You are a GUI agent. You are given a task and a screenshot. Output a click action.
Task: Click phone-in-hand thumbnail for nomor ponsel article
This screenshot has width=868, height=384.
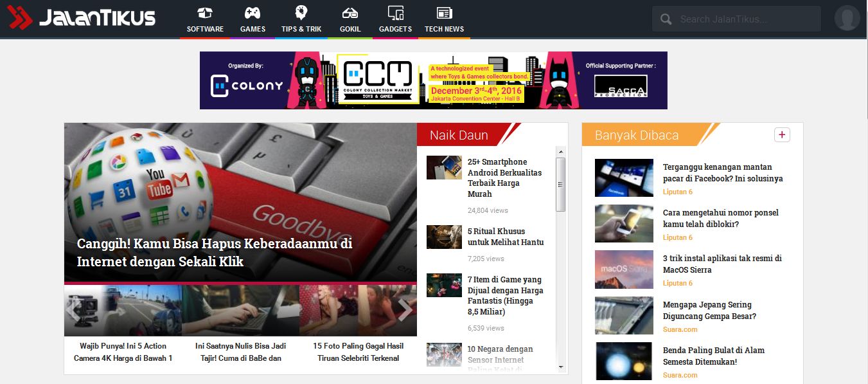tap(624, 223)
